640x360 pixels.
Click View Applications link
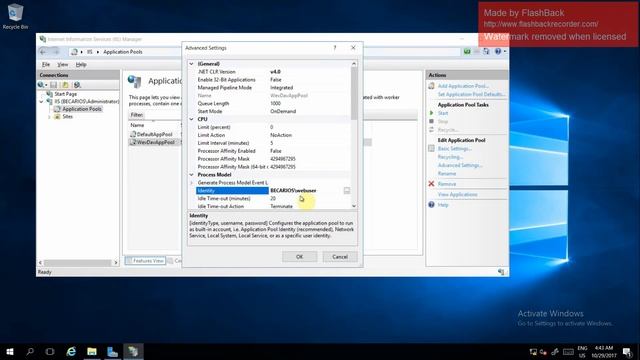point(457,195)
